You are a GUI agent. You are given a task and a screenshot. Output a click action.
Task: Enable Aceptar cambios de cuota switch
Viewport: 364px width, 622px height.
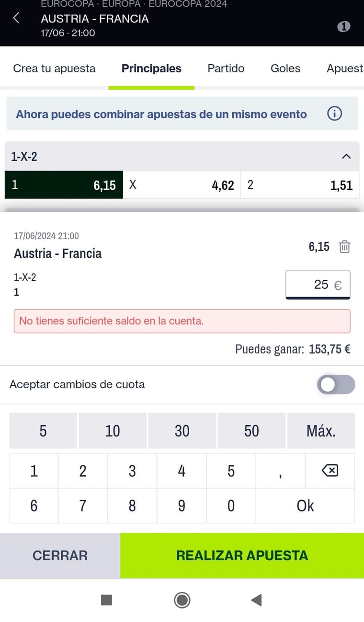click(336, 384)
